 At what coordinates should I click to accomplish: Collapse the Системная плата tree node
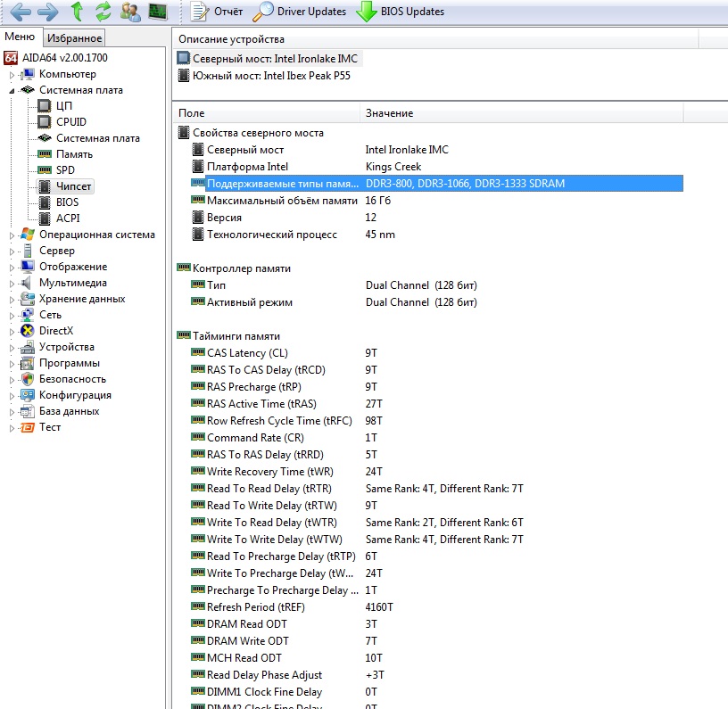pyautogui.click(x=12, y=90)
